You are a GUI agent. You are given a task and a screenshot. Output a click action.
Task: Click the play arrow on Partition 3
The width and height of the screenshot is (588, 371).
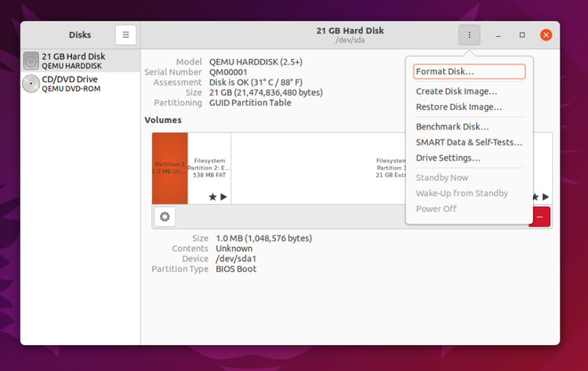[x=546, y=197]
